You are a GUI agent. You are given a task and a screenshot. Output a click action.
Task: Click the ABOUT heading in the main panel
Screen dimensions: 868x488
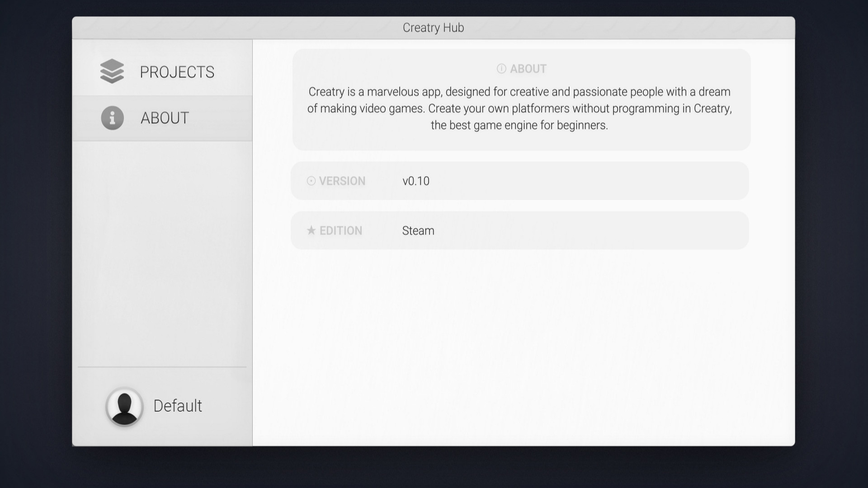pyautogui.click(x=528, y=69)
